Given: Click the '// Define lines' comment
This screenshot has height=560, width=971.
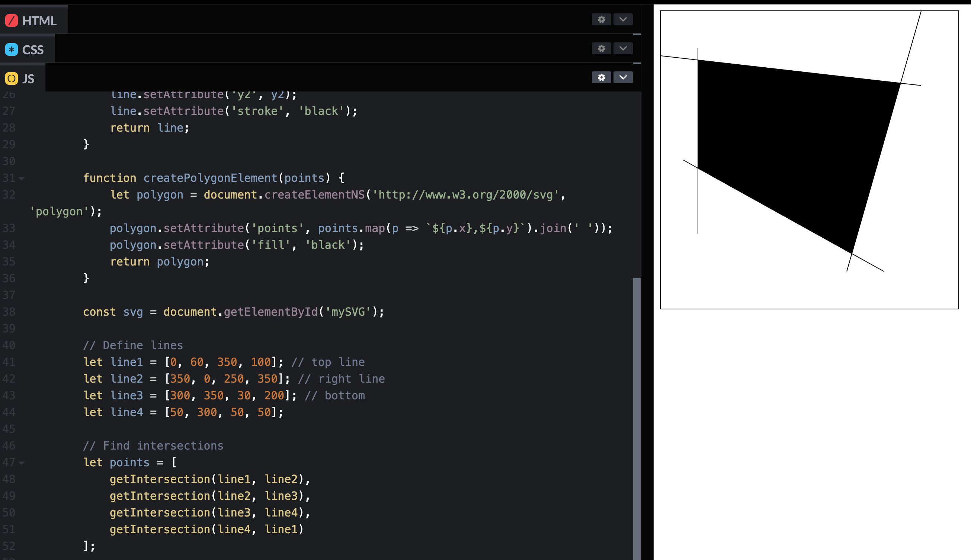Looking at the screenshot, I should coord(133,345).
